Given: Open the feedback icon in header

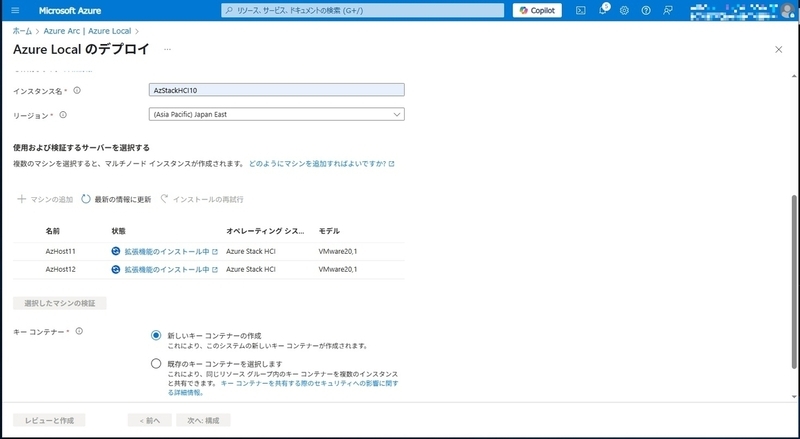Looking at the screenshot, I should point(667,10).
